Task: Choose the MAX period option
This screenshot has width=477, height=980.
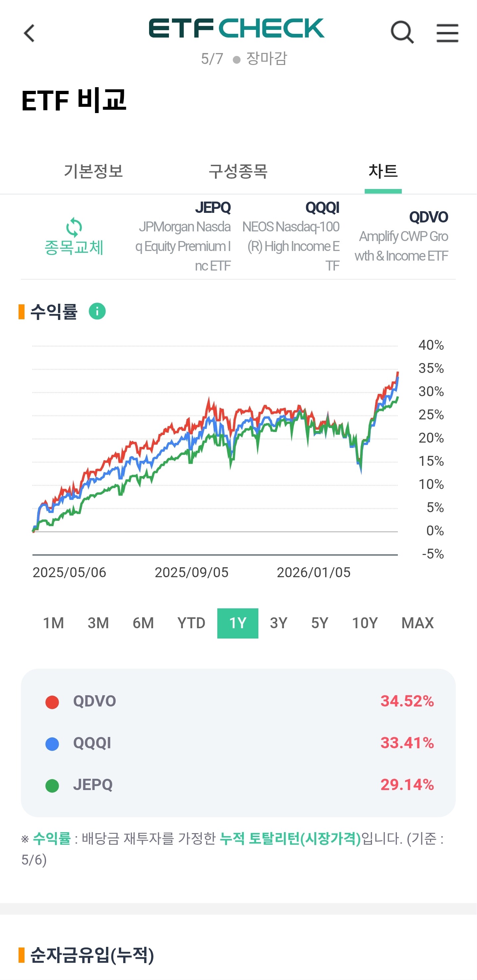Action: 417,623
